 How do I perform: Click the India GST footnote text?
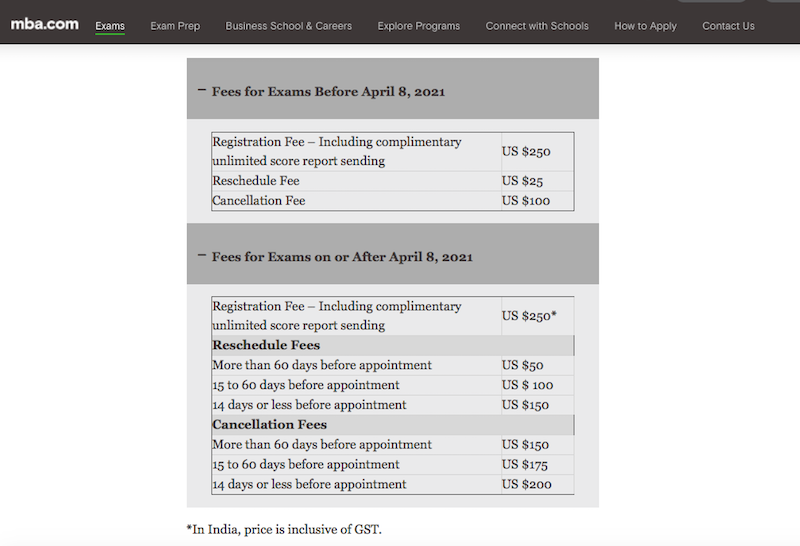(284, 528)
